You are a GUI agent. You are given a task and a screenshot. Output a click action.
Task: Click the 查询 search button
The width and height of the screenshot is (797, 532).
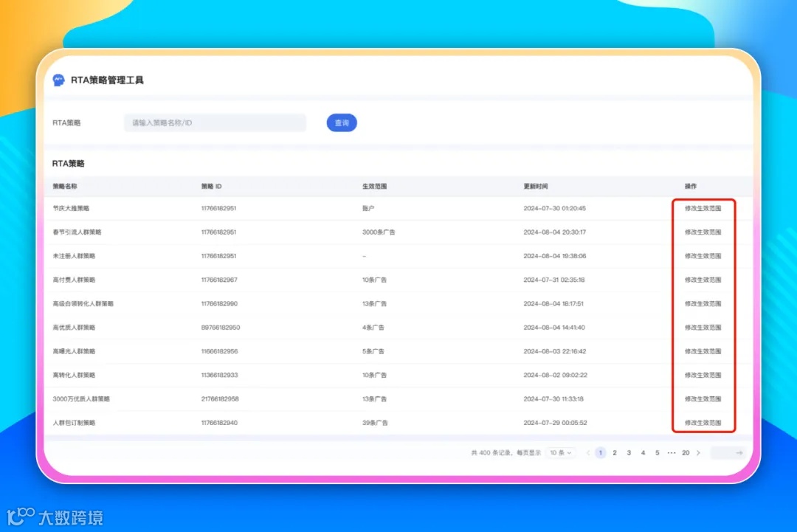coord(342,123)
